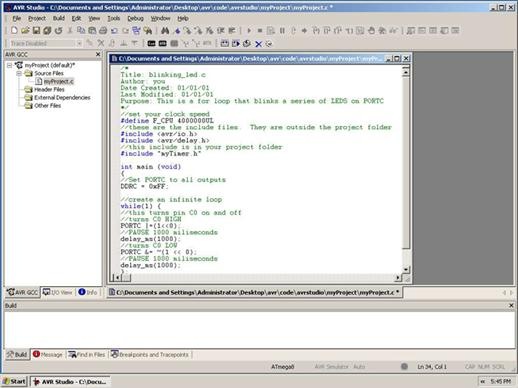Click the second black chip icon on second toolbar

click(163, 43)
